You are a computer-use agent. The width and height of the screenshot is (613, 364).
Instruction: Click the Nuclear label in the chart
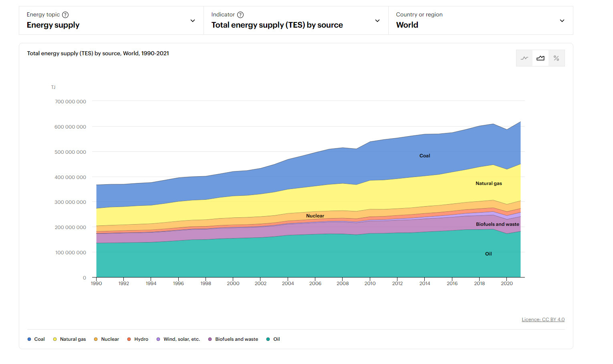click(x=315, y=216)
